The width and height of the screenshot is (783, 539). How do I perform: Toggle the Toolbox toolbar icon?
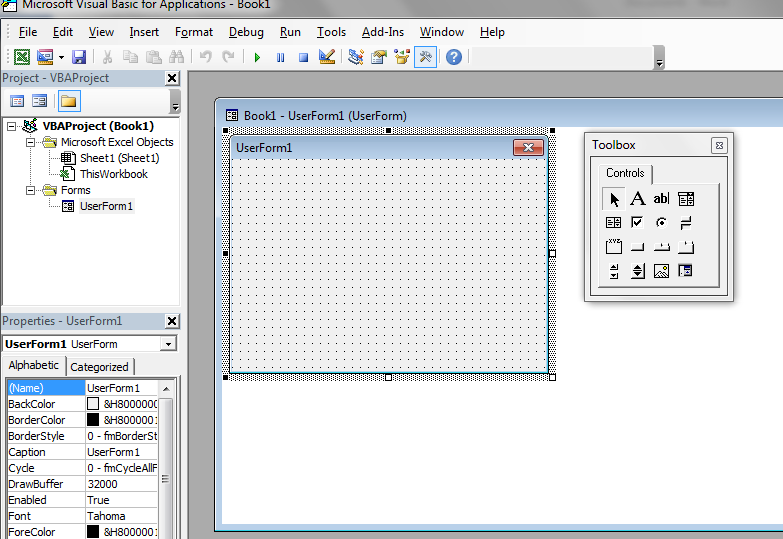(x=425, y=57)
